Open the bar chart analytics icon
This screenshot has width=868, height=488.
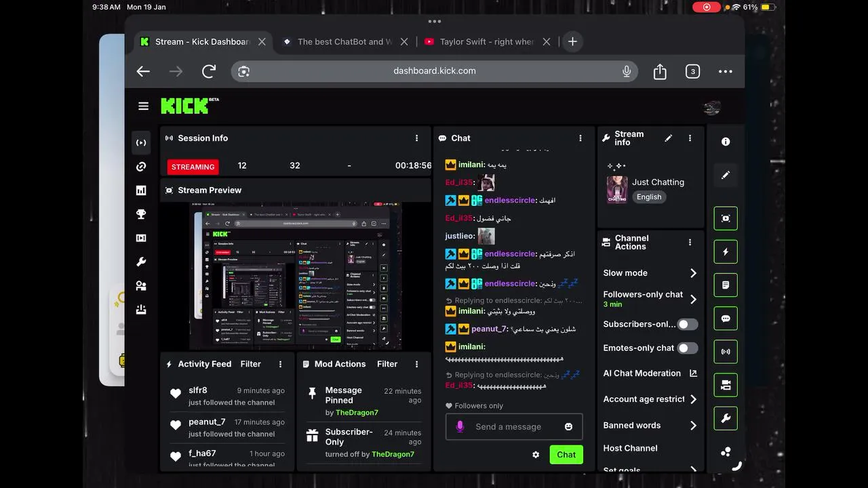point(141,190)
